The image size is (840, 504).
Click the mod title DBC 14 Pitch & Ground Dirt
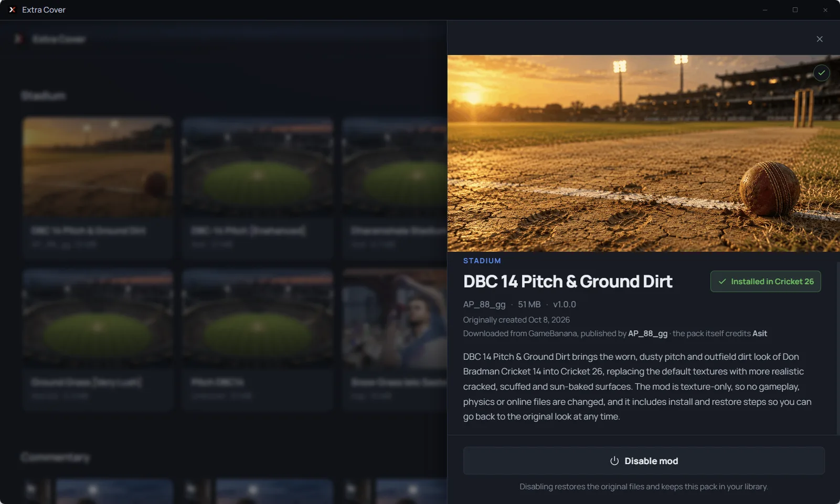pyautogui.click(x=568, y=282)
